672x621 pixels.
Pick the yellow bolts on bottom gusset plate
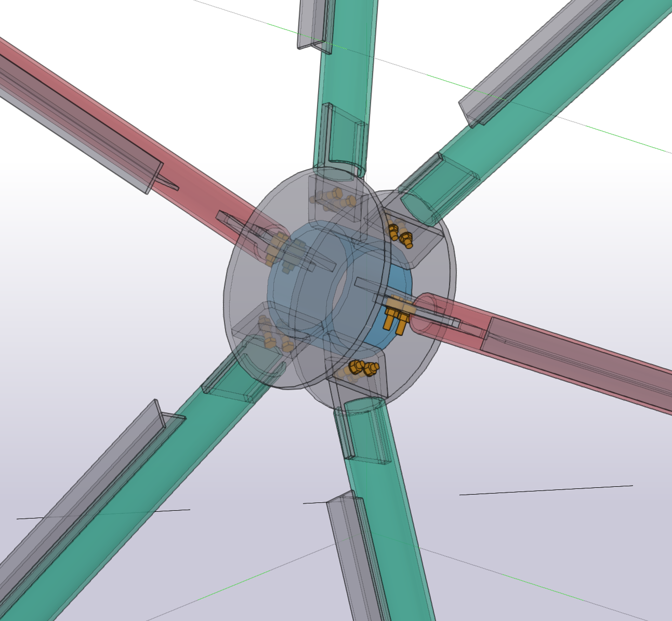362,367
